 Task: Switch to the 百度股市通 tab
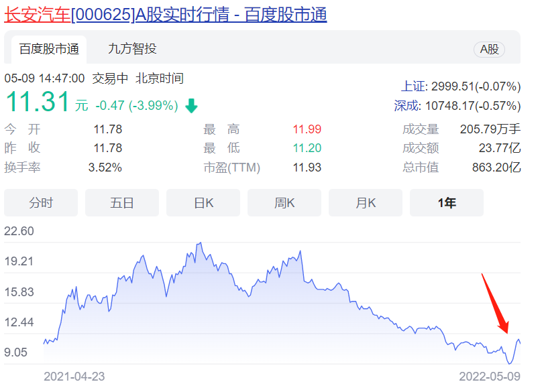click(x=49, y=49)
